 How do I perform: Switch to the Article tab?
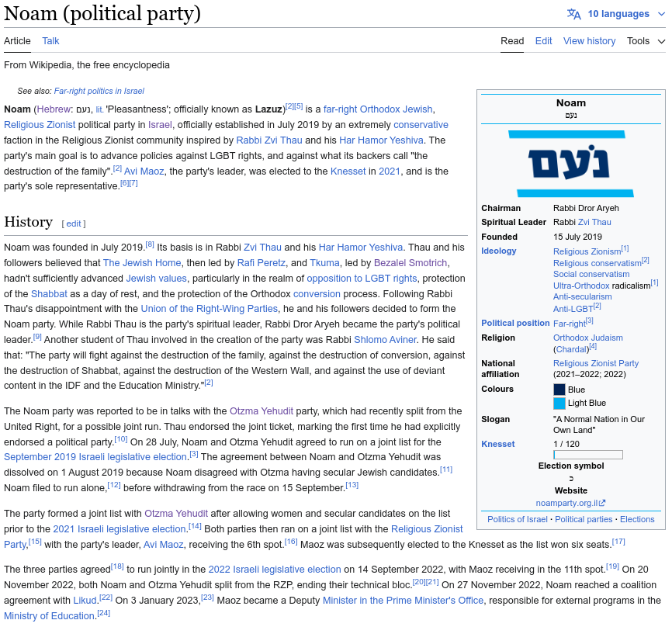pos(17,41)
